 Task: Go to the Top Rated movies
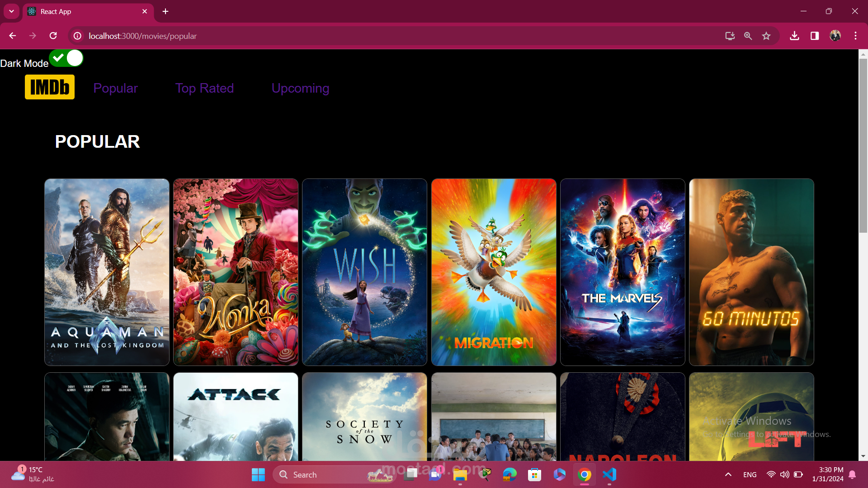tap(204, 88)
